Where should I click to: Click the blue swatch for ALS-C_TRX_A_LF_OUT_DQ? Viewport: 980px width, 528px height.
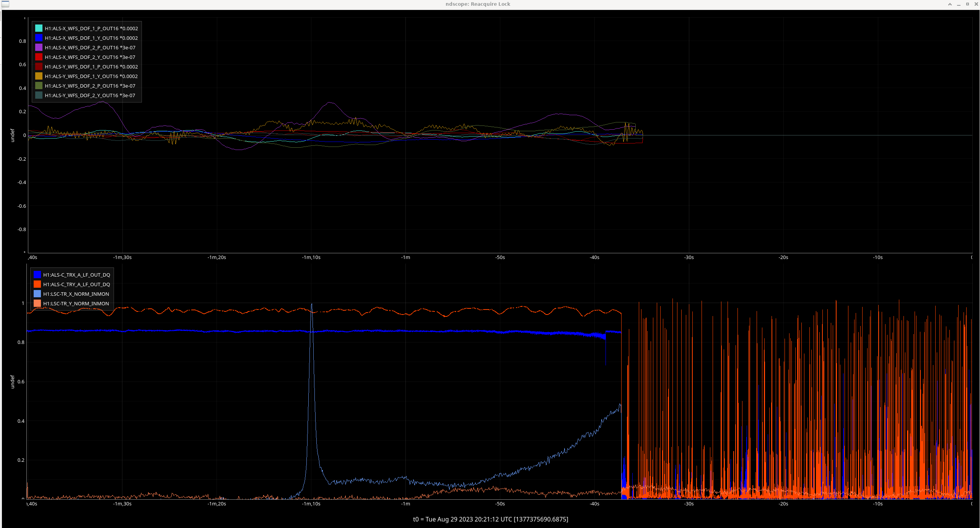coord(37,275)
